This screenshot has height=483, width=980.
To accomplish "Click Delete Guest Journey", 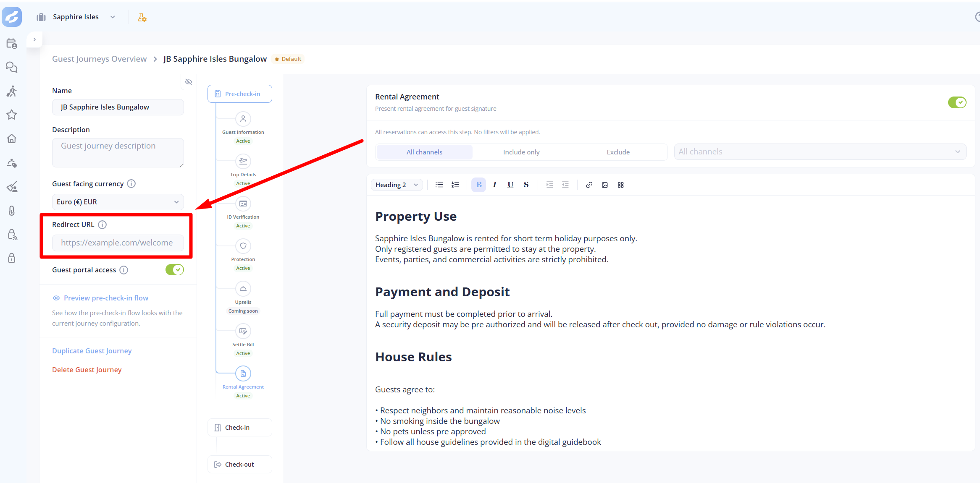I will 87,370.
